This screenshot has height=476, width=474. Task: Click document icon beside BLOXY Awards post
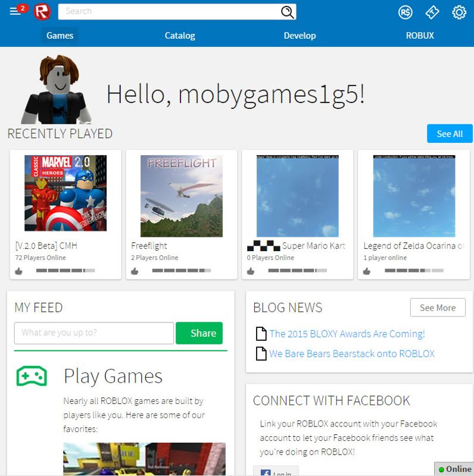(x=261, y=334)
